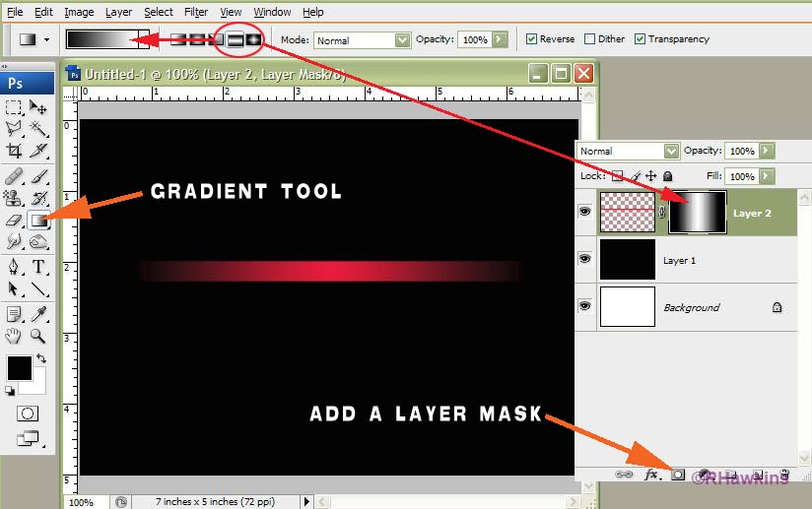Select the Brush tool
The image size is (812, 509).
click(x=37, y=177)
